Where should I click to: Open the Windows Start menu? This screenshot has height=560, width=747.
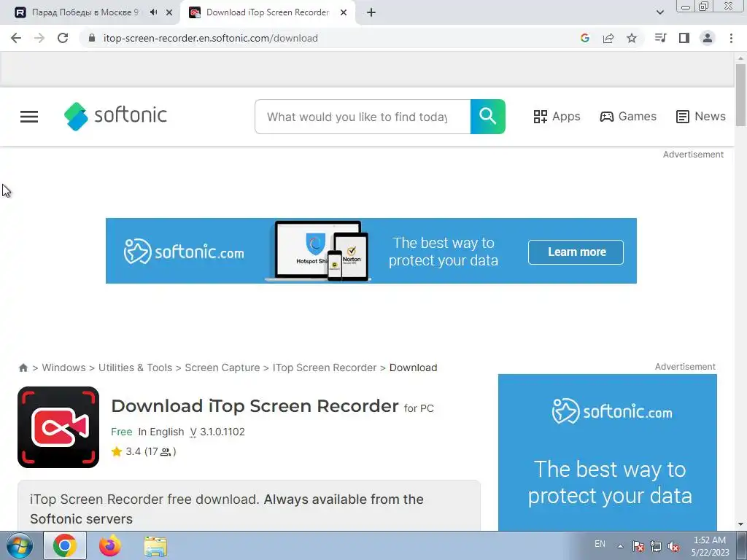click(20, 545)
